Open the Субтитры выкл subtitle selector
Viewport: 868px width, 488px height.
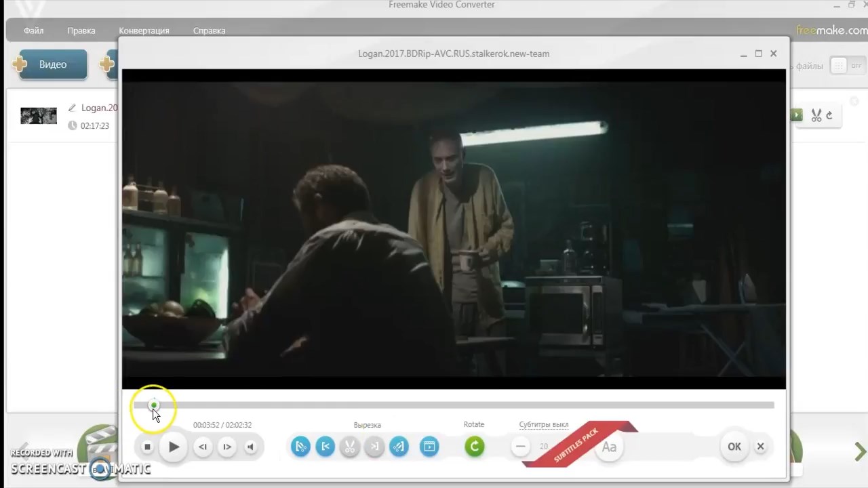point(543,425)
